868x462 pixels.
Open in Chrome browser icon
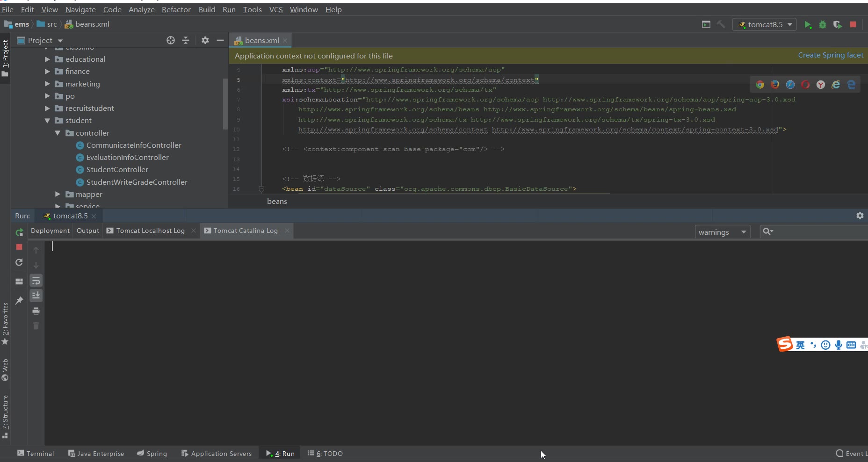[x=760, y=85]
